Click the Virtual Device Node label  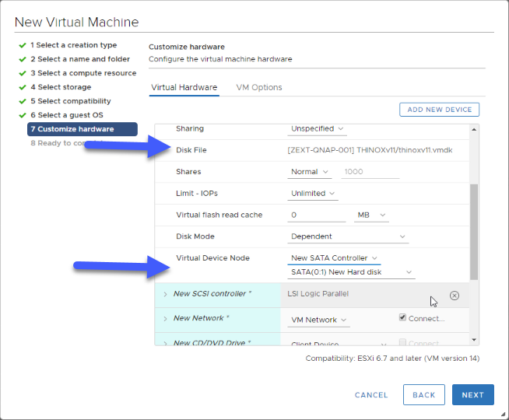click(x=213, y=258)
